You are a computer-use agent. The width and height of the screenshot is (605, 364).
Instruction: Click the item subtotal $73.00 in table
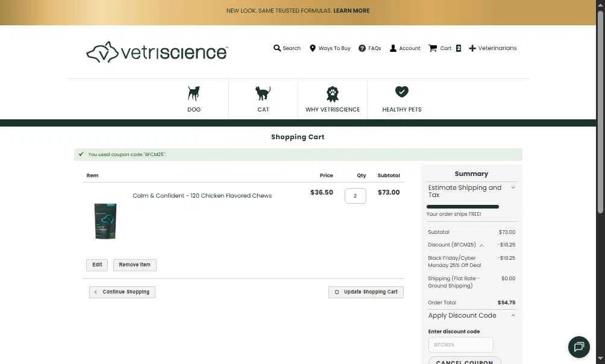(389, 193)
